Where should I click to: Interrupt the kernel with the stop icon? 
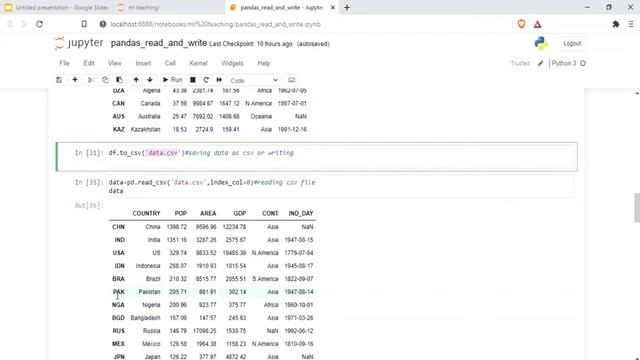click(193, 80)
